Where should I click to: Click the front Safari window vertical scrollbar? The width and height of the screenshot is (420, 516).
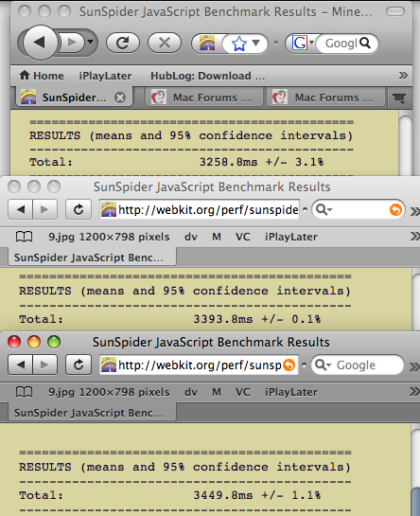[415, 470]
